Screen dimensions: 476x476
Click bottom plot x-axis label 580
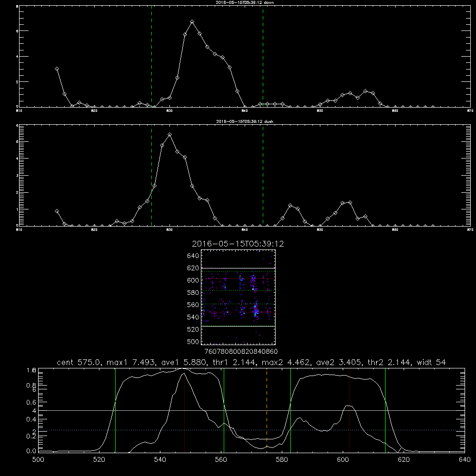pos(282,460)
